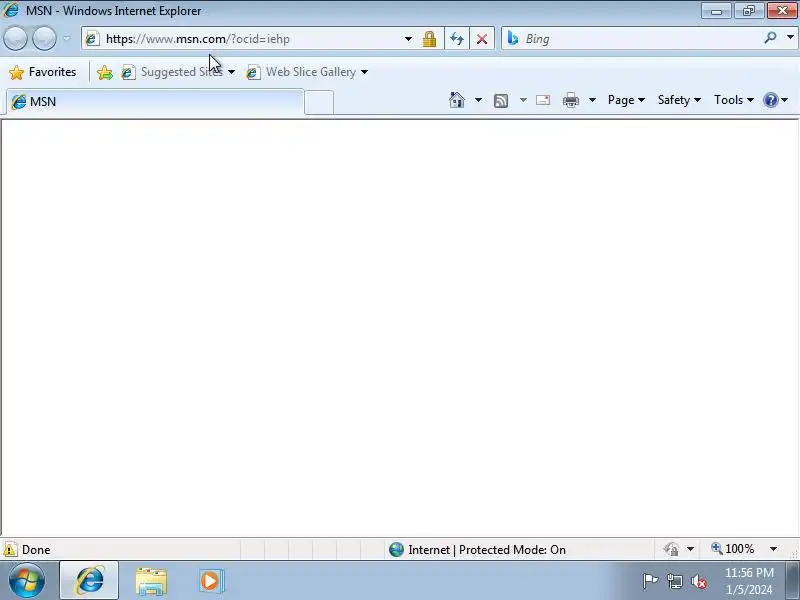Click the Internet Explorer title bar icon

(11, 10)
